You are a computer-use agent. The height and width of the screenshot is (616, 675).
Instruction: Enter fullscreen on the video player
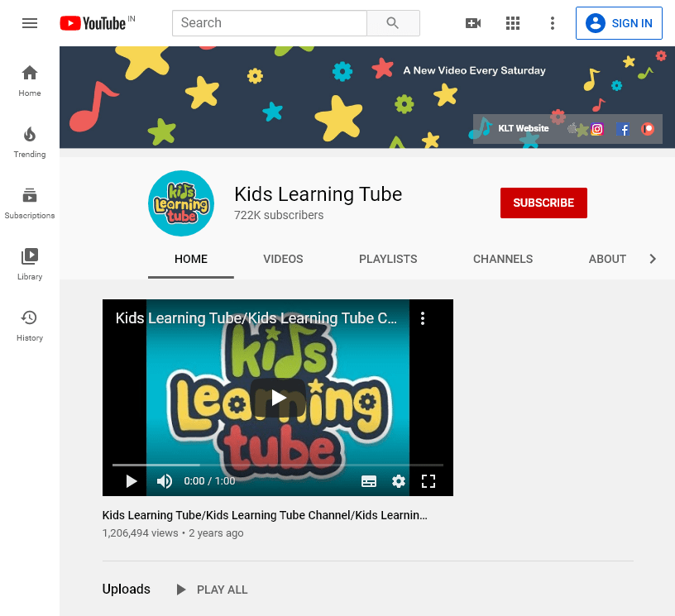pos(428,481)
